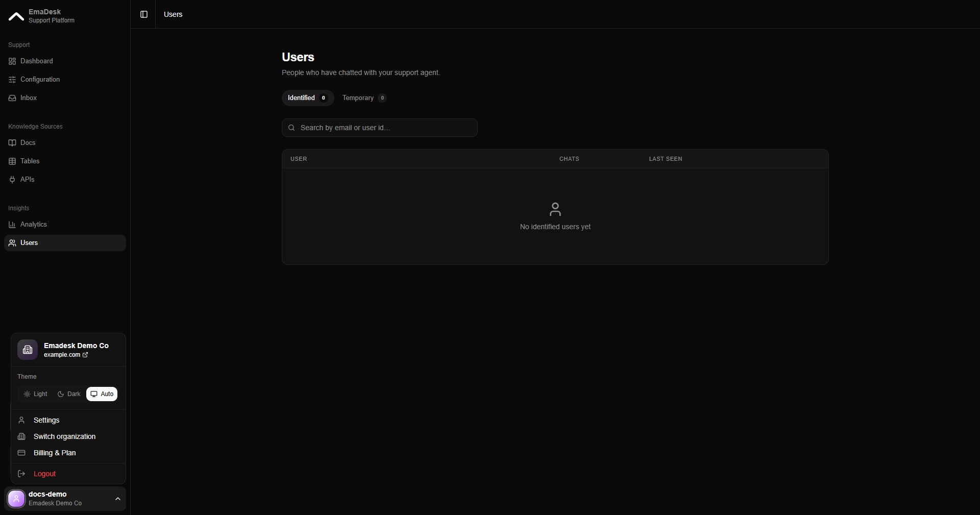Click the Dashboard grid icon
980x515 pixels.
click(12, 61)
